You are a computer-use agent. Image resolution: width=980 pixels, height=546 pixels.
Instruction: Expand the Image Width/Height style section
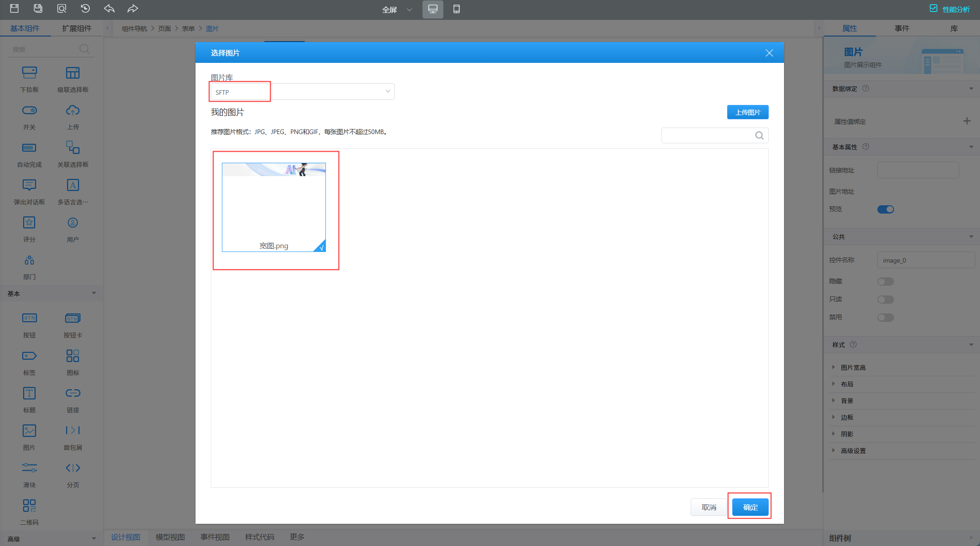click(x=853, y=368)
